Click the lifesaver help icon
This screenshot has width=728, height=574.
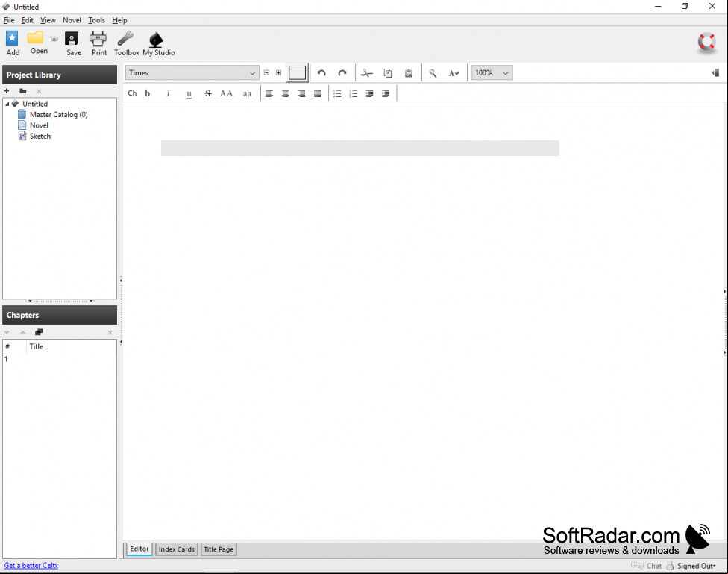pyautogui.click(x=706, y=43)
